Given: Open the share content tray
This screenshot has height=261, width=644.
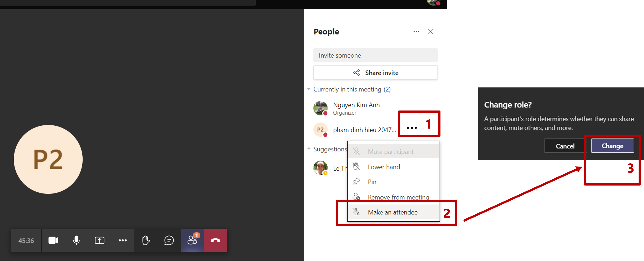Looking at the screenshot, I should click(99, 240).
